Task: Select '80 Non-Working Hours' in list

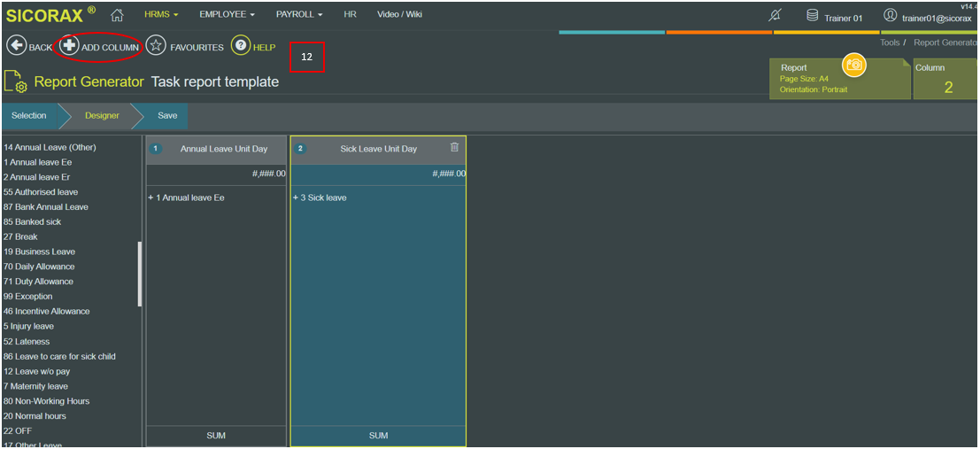Action: tap(46, 401)
